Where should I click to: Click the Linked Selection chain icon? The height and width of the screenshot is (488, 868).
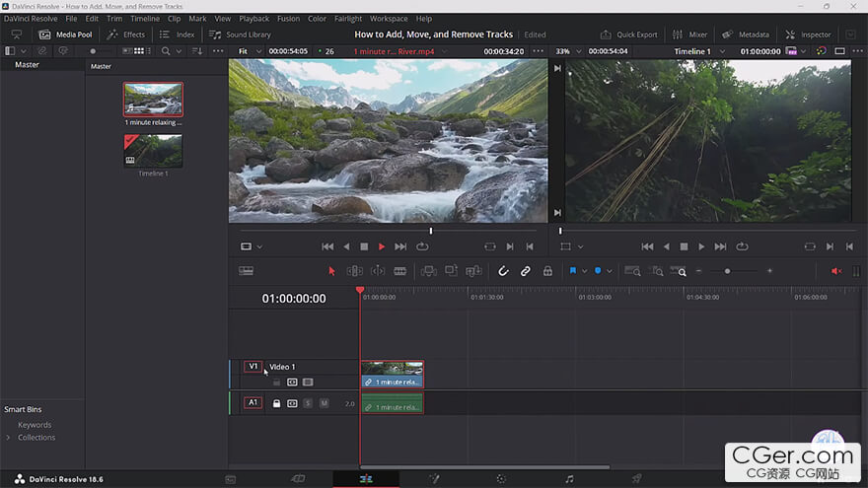pyautogui.click(x=526, y=271)
